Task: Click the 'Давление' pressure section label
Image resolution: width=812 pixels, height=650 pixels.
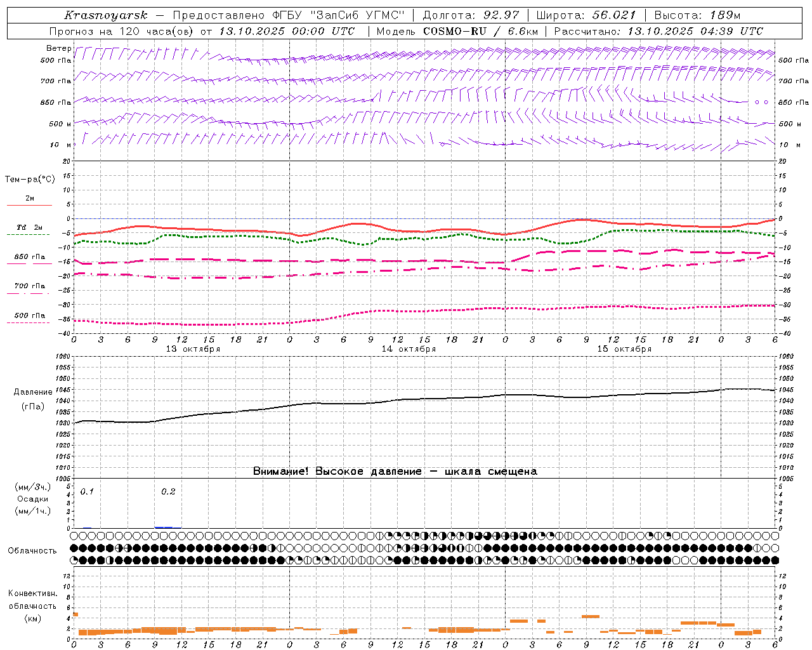Action: point(33,392)
